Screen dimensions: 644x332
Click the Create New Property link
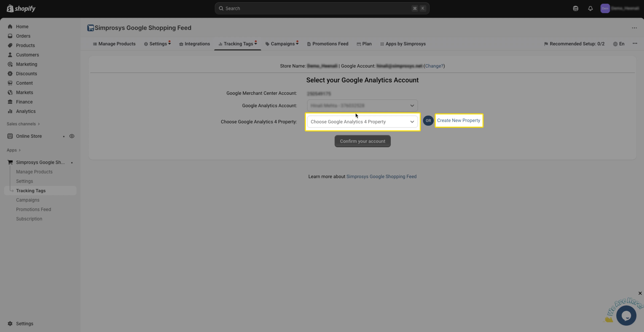(458, 121)
